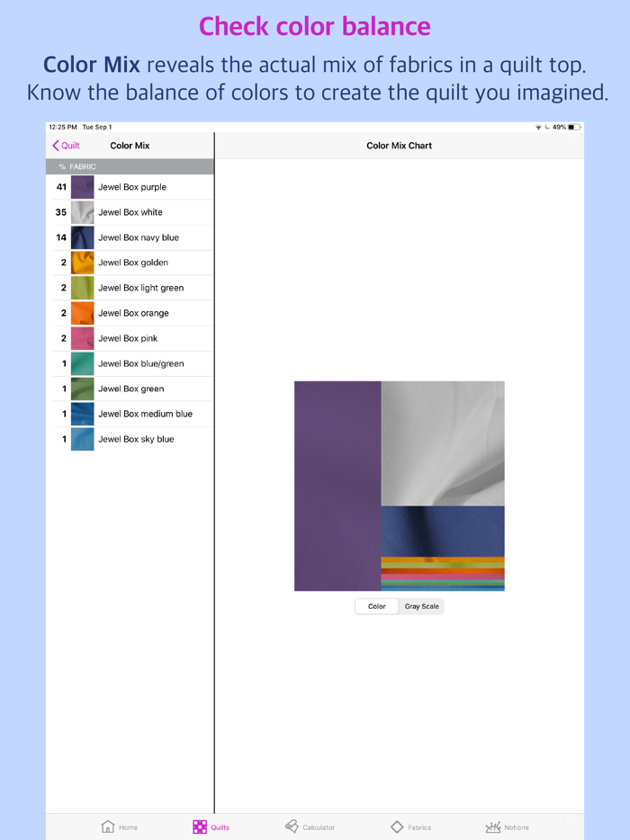
Task: Open the Quilts tab
Action: 211,827
